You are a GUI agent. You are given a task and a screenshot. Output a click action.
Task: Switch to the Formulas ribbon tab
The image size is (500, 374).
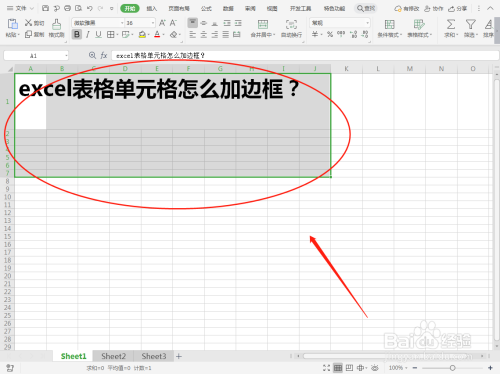click(x=206, y=8)
